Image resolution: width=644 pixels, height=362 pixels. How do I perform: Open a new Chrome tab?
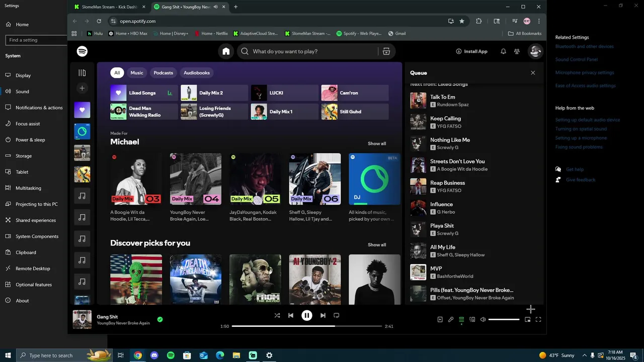coord(235,7)
